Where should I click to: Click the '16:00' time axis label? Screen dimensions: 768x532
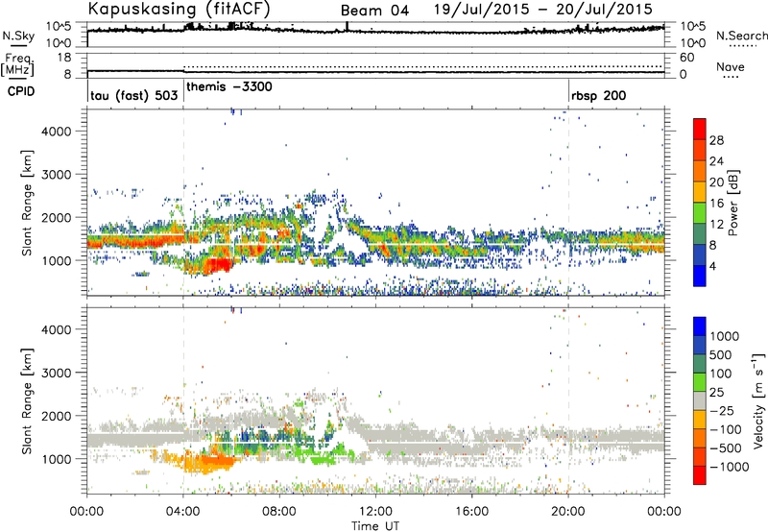[471, 512]
